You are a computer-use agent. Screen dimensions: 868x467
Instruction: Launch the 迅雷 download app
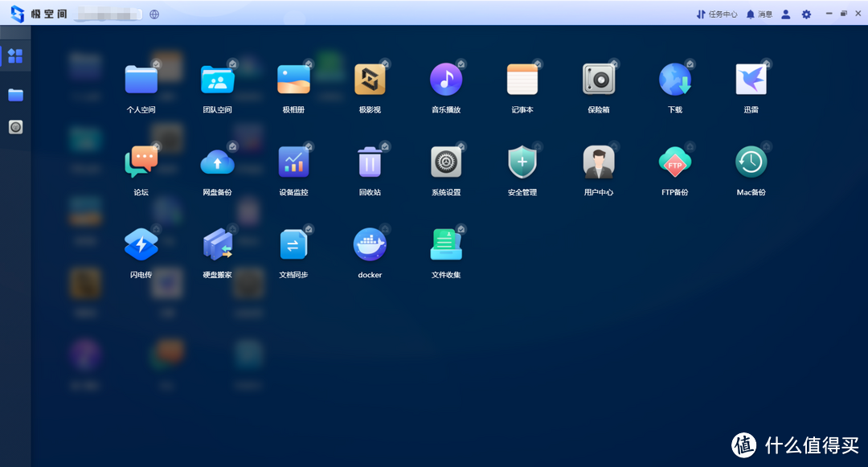(751, 80)
